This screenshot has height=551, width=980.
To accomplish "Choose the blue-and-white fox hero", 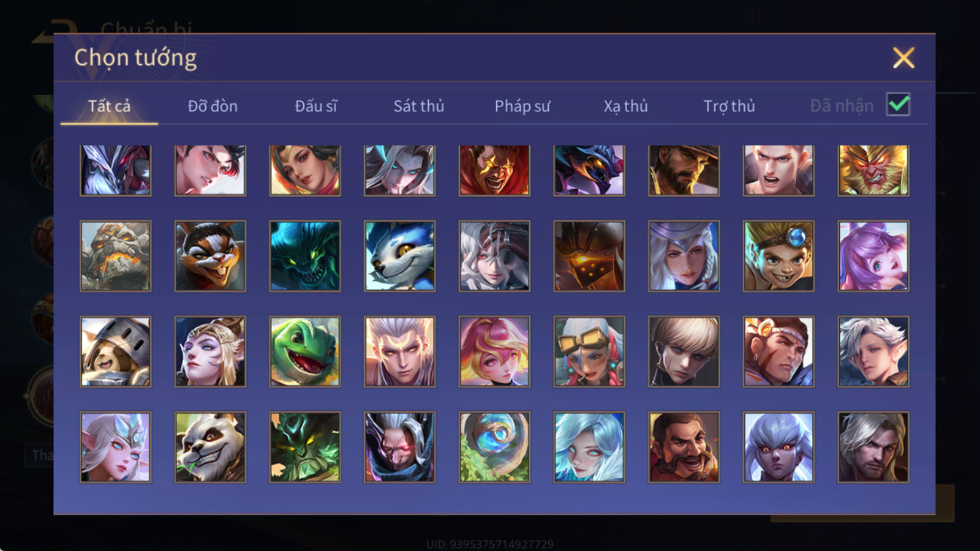I will 399,256.
